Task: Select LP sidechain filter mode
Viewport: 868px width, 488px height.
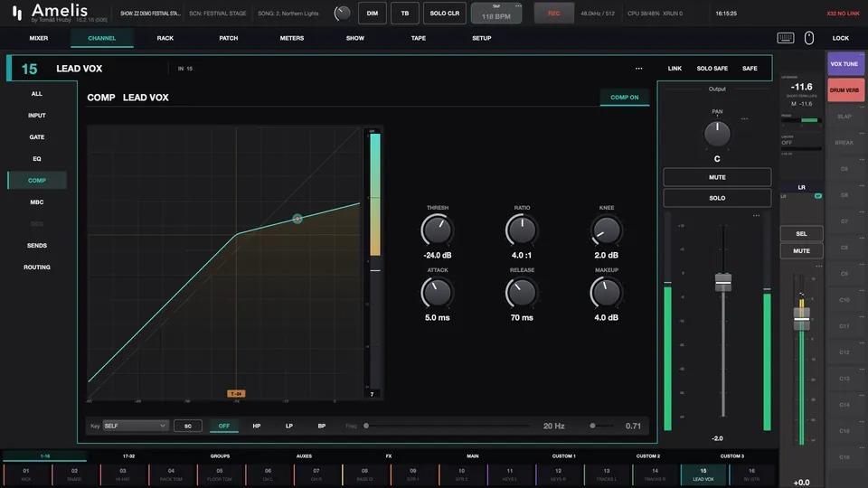Action: (x=289, y=426)
